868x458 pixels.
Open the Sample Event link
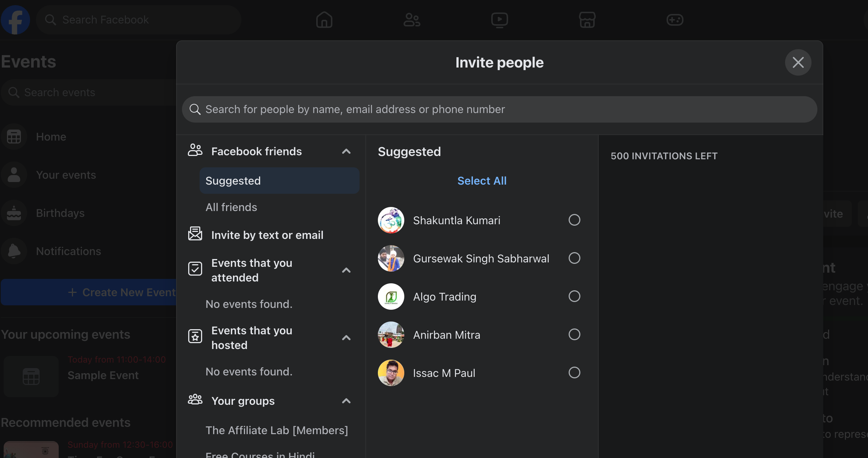coord(103,375)
